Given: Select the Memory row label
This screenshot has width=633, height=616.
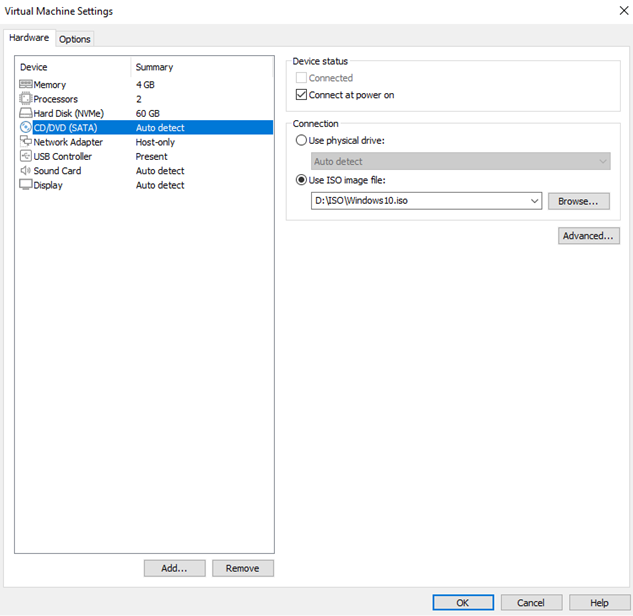Looking at the screenshot, I should click(50, 85).
